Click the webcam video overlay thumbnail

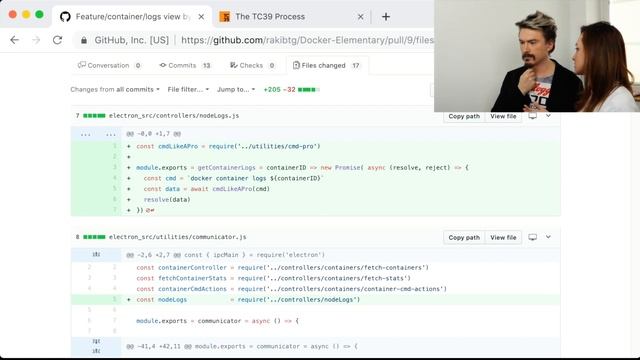point(537,56)
